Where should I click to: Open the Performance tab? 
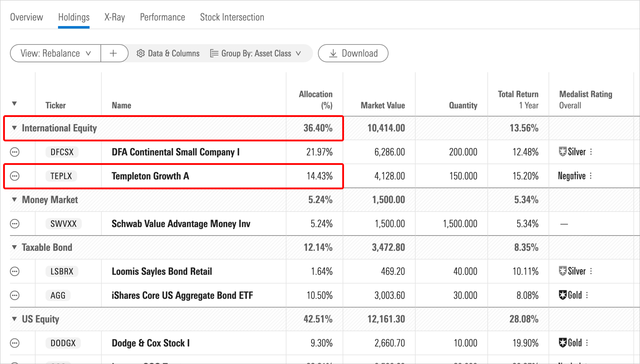162,17
